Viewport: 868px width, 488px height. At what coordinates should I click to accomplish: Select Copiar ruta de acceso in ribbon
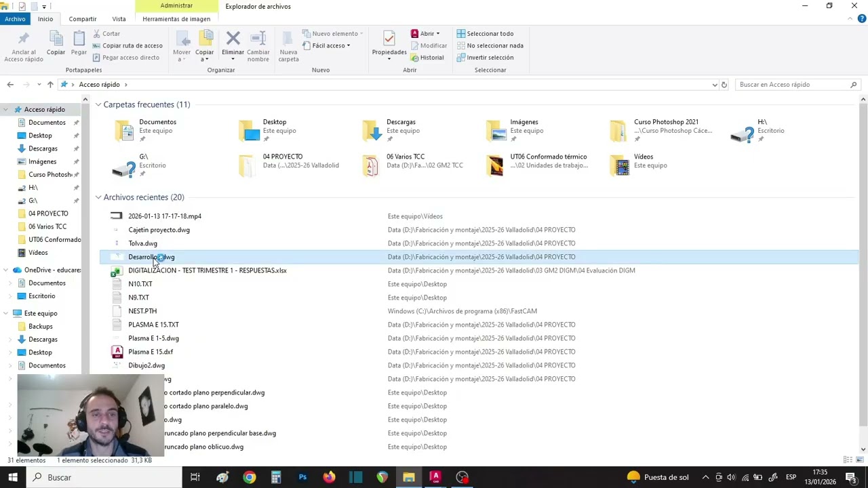pos(127,45)
